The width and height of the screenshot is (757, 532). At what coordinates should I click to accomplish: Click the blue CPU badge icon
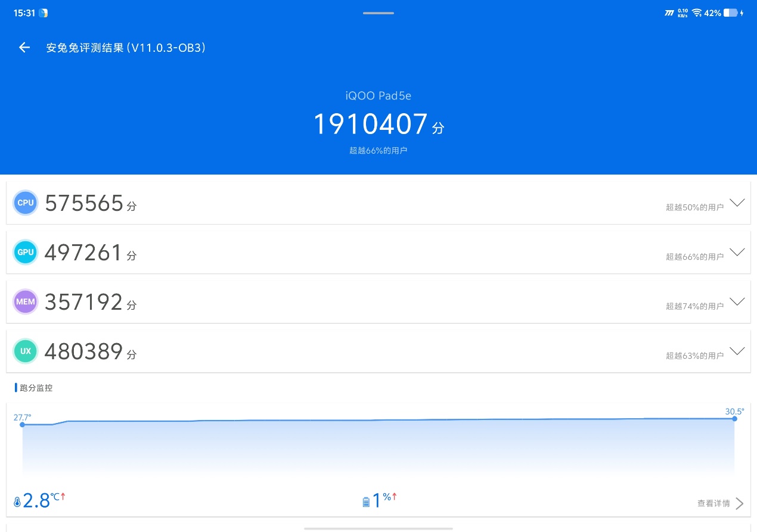[26, 203]
